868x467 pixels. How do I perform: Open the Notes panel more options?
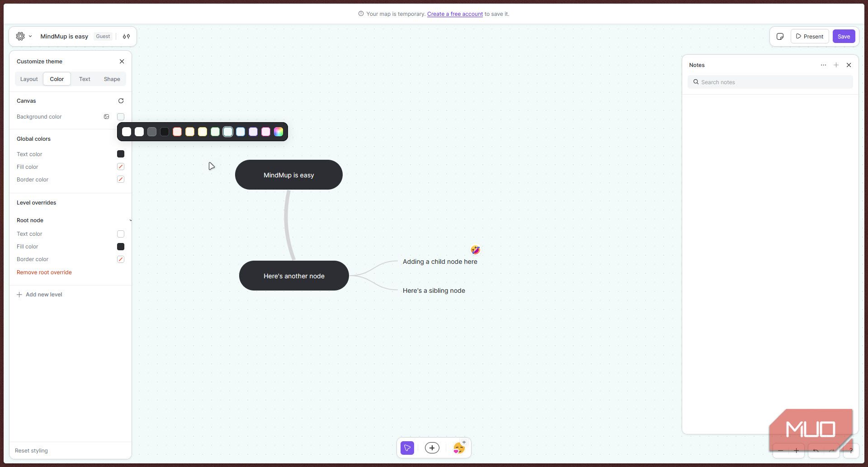coord(823,65)
